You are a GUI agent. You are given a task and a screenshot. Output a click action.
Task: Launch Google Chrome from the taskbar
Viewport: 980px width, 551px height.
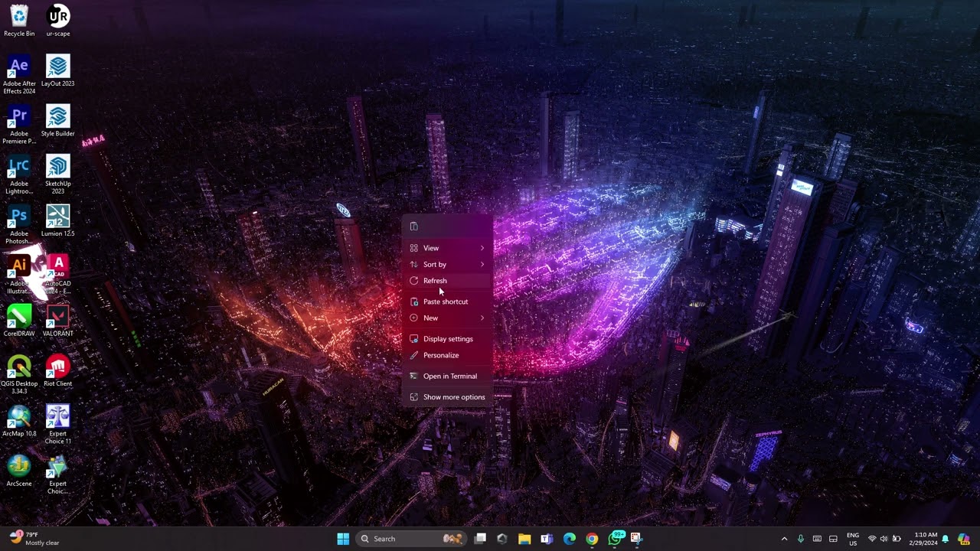coord(592,539)
